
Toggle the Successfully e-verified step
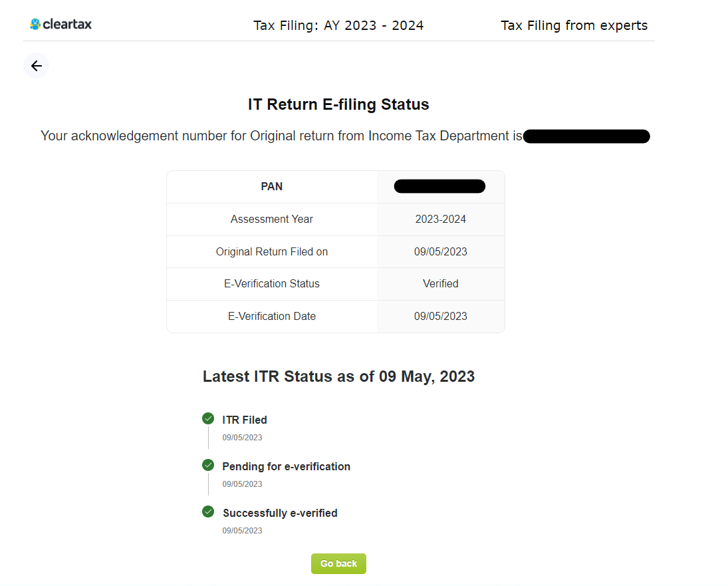pyautogui.click(x=280, y=512)
